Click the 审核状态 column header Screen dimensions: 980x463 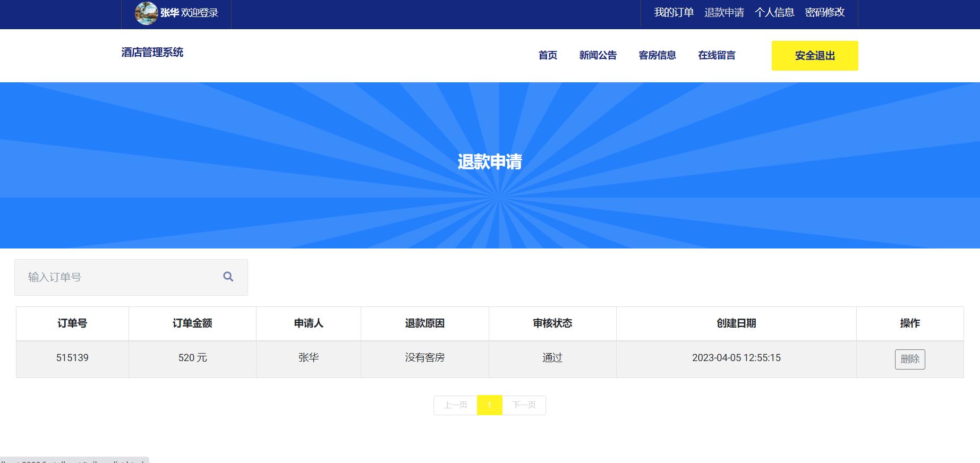[552, 323]
